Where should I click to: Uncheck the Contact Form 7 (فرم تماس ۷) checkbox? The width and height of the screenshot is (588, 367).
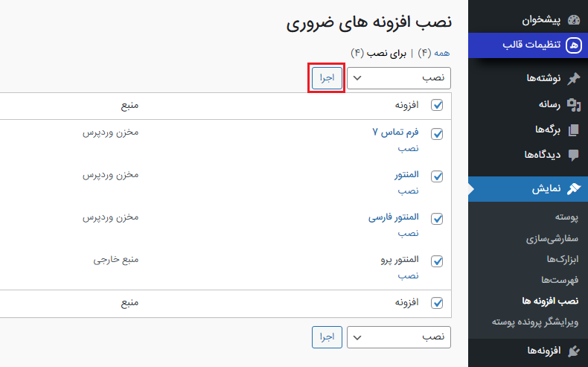click(x=438, y=134)
